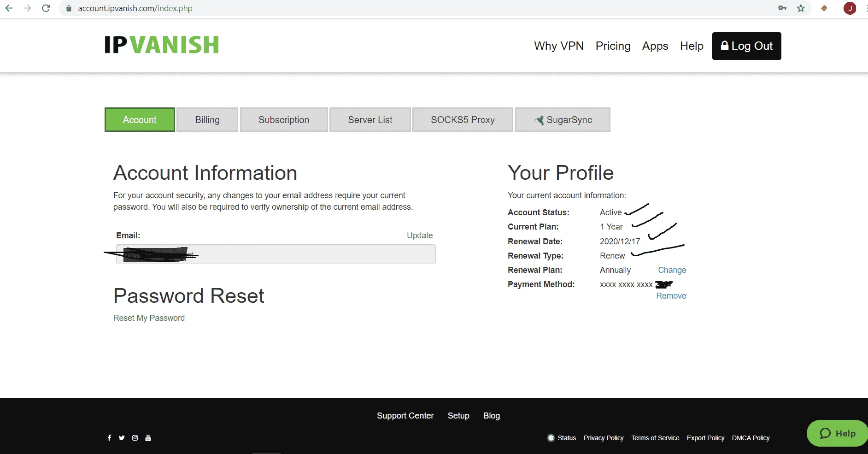Click the 'Account Information' heading
This screenshot has height=454, width=868.
[205, 173]
